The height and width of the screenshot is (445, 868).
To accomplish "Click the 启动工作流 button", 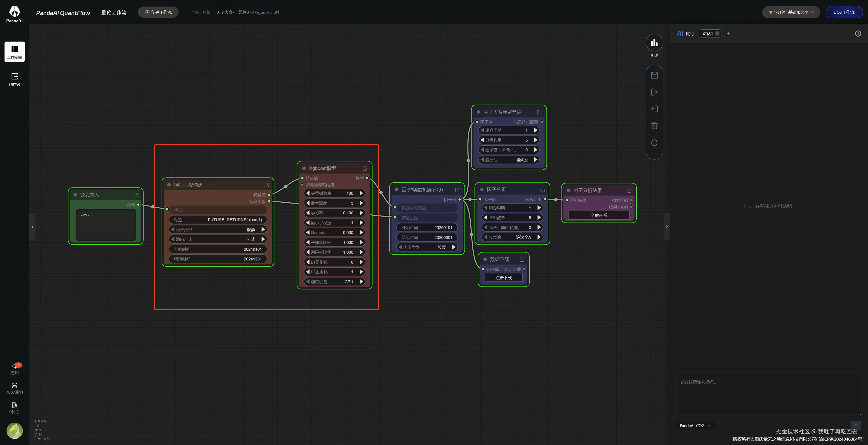I will (844, 12).
